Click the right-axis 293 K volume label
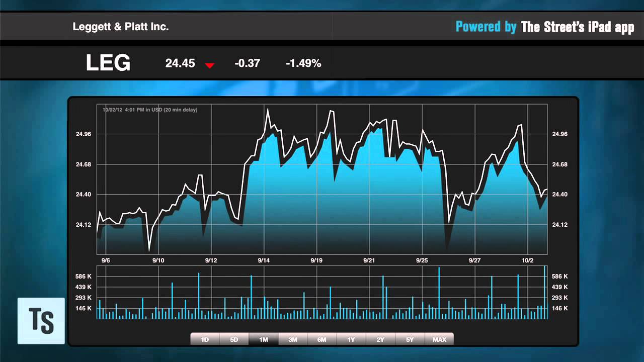The width and height of the screenshot is (644, 362). tap(560, 298)
